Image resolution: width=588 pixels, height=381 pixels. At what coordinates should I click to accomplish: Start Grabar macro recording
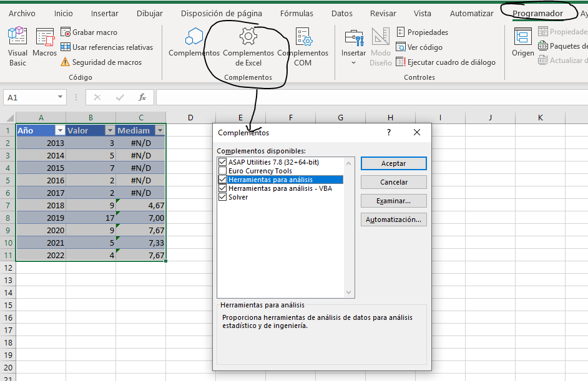coord(89,32)
